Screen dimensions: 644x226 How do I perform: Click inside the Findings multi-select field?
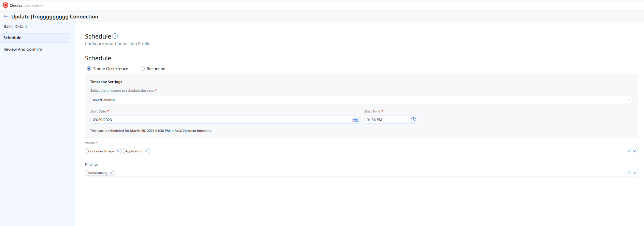pos(361,173)
